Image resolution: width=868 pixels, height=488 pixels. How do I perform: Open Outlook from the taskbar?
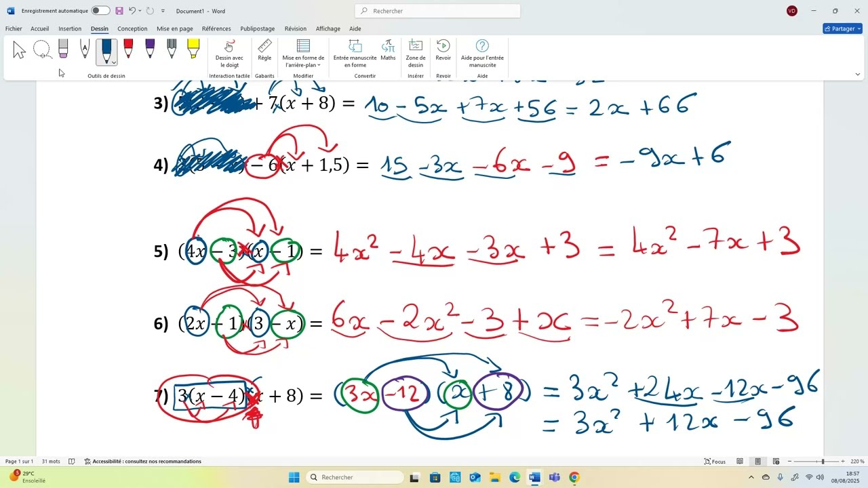[475, 477]
